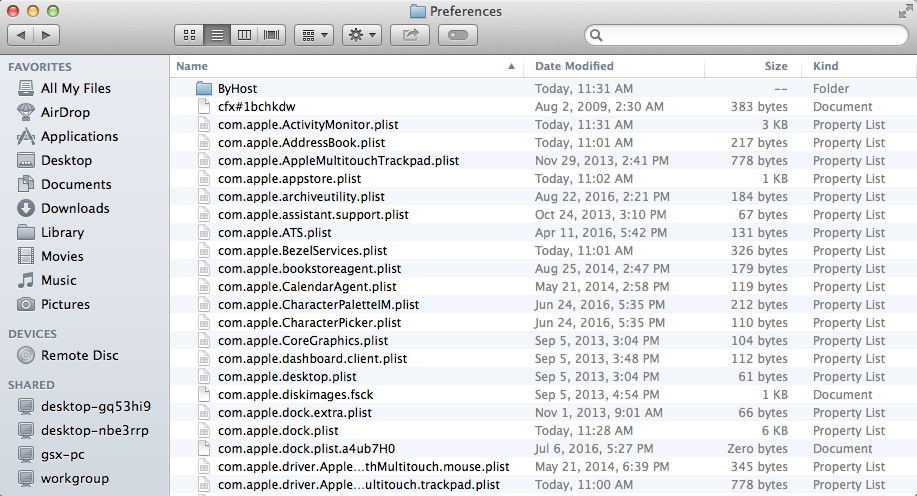
Task: Click the 383 bytes size cell
Action: click(x=759, y=106)
